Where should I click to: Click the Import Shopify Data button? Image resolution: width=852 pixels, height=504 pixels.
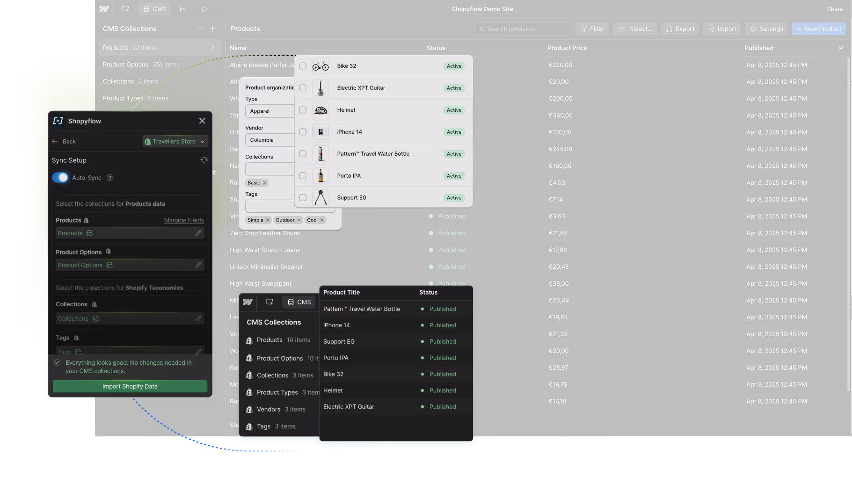(x=130, y=386)
